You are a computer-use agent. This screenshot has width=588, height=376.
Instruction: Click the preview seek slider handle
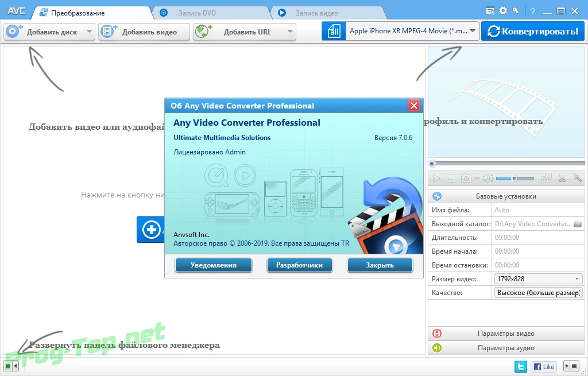pyautogui.click(x=432, y=164)
